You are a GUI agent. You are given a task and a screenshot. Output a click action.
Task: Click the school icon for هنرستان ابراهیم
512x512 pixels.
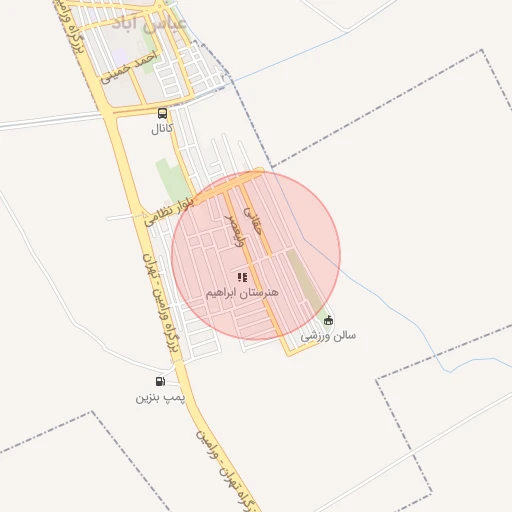[242, 277]
